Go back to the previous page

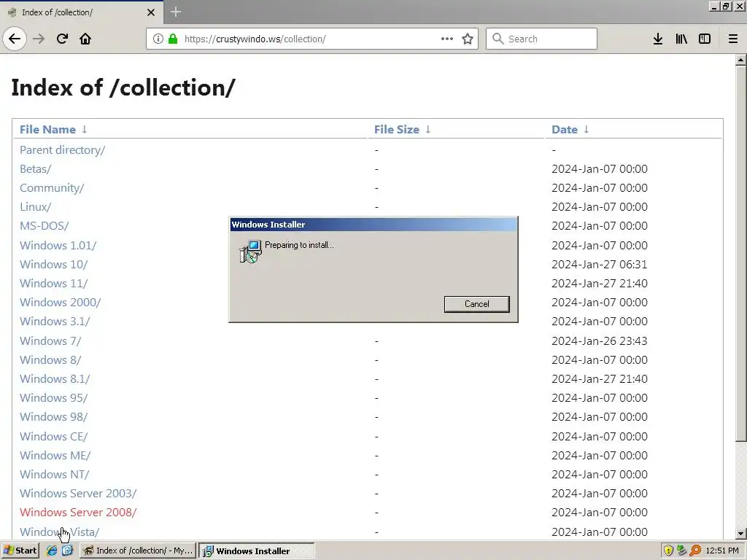coord(15,39)
